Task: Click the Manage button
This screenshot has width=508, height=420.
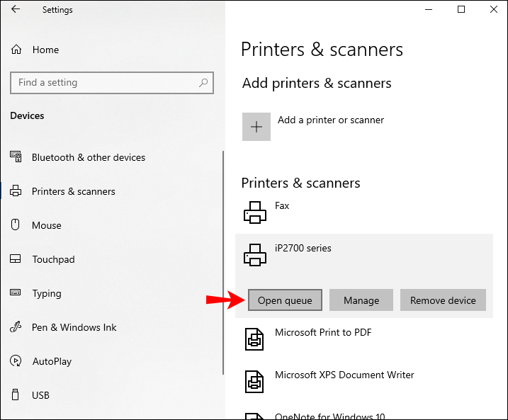Action: click(x=361, y=300)
